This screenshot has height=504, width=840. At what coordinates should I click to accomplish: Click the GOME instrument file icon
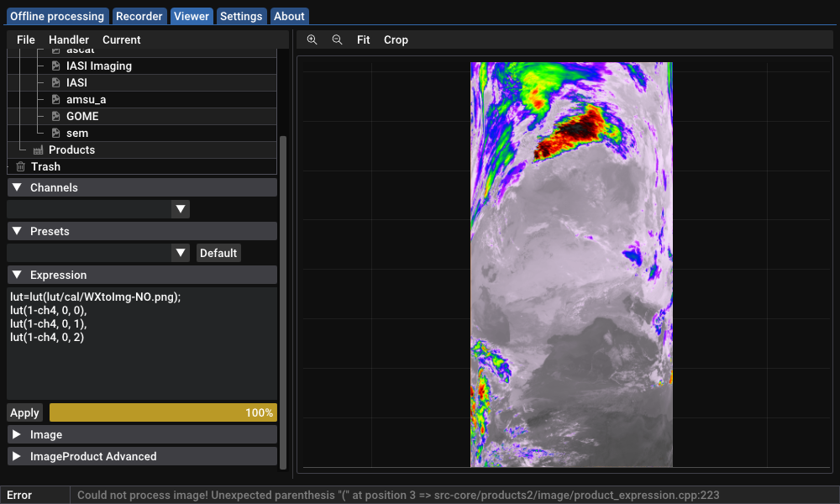[55, 117]
